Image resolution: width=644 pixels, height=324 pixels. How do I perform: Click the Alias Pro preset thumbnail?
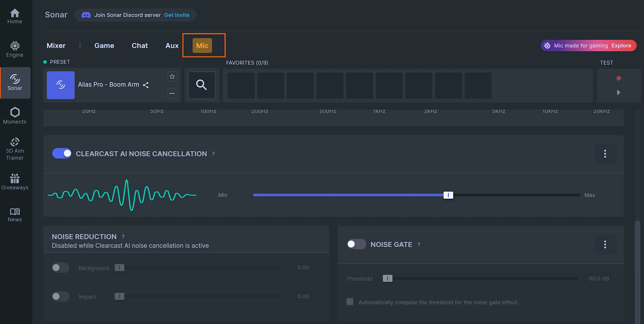pyautogui.click(x=61, y=85)
